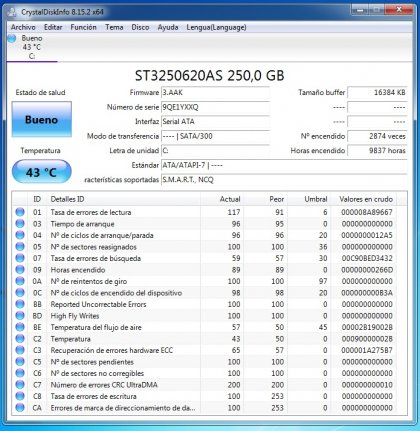Click status orb for Tasa de errores de lectura
The image size is (420, 431).
pyautogui.click(x=20, y=212)
